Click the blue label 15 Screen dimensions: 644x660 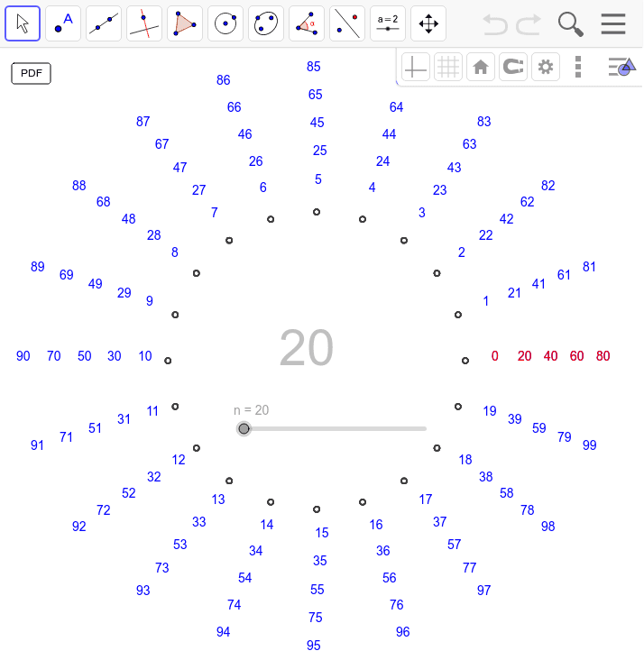(x=322, y=533)
